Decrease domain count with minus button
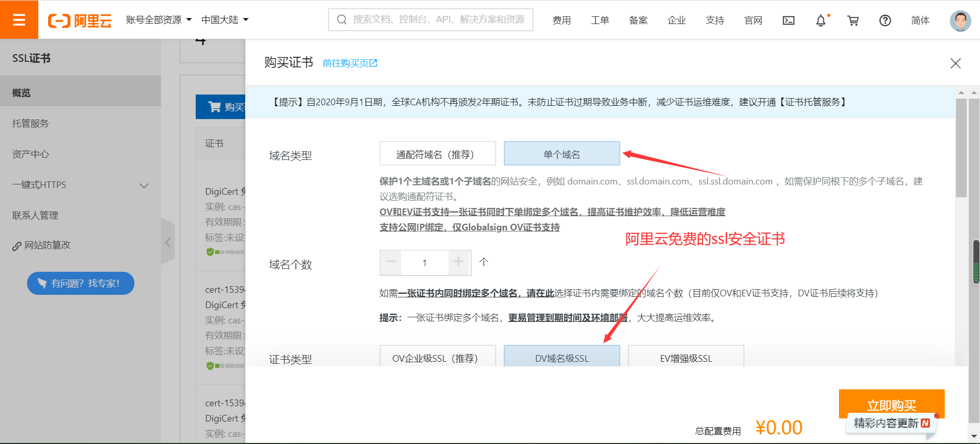Screen dimensions: 980x444 [x=391, y=263]
